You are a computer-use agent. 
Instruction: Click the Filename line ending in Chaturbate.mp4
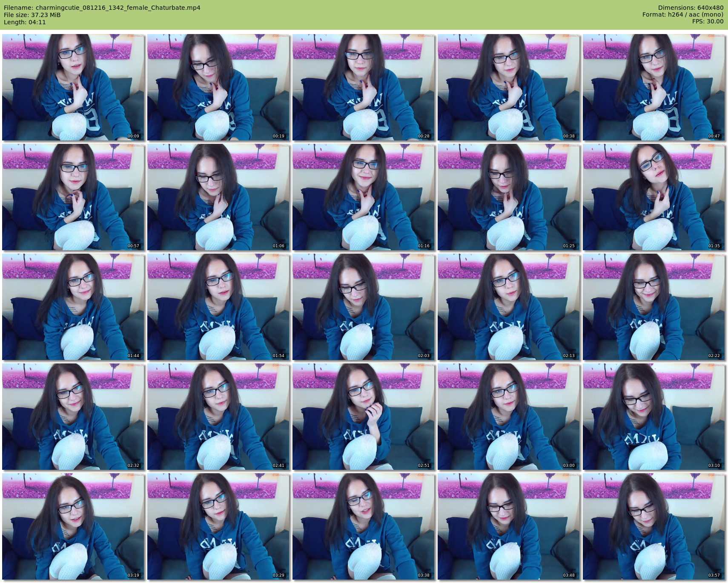(102, 8)
